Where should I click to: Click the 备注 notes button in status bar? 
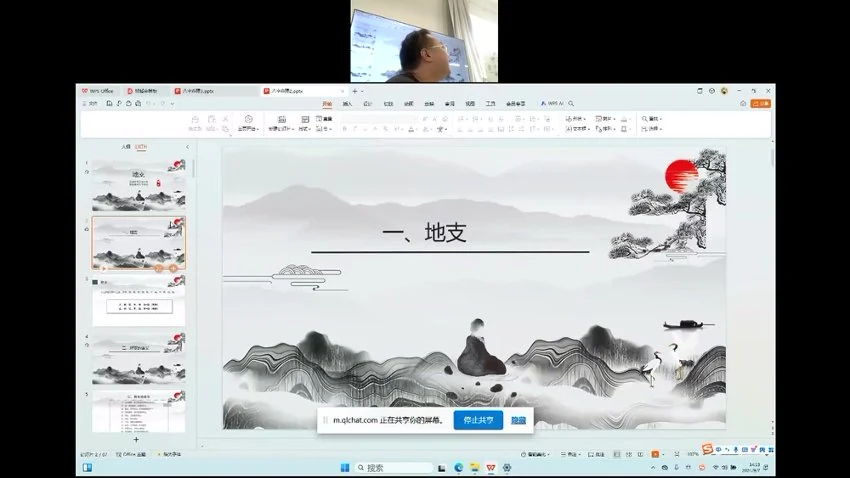570,454
